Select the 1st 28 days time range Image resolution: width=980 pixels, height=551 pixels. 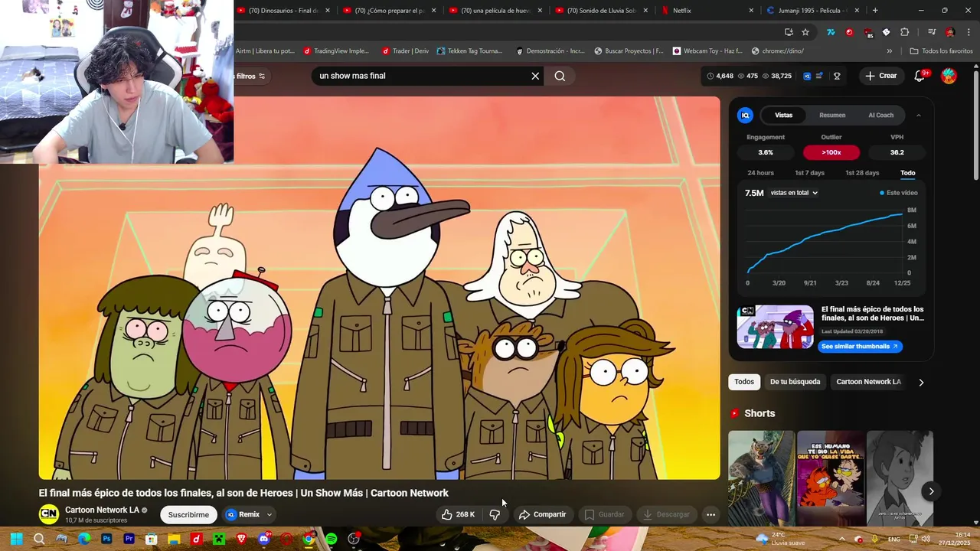[862, 173]
